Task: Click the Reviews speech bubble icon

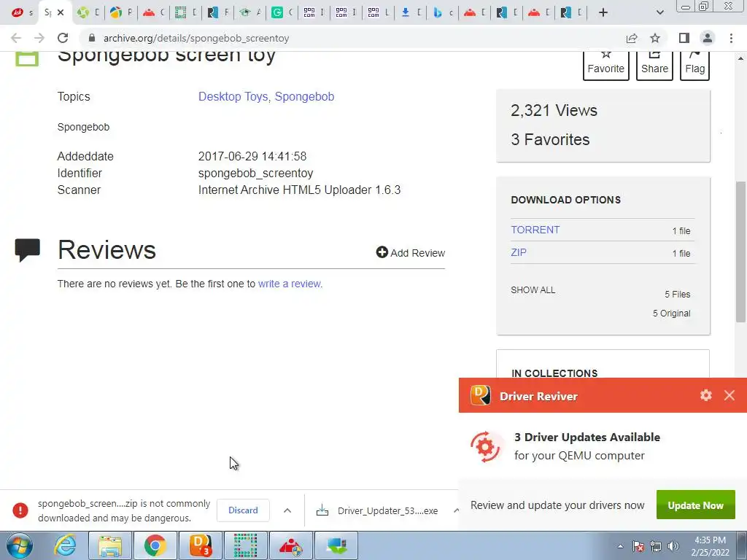Action: [x=27, y=250]
